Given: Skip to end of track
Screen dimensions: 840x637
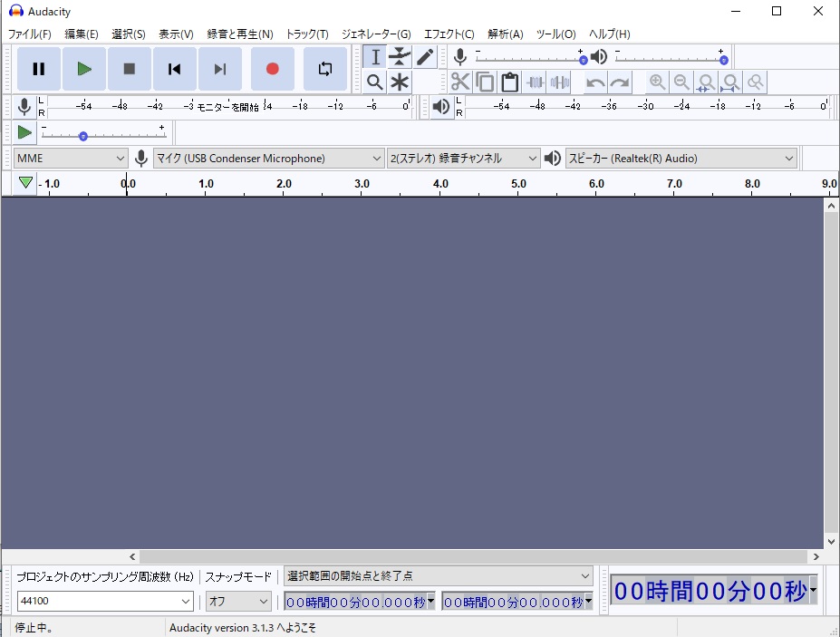Looking at the screenshot, I should point(219,69).
